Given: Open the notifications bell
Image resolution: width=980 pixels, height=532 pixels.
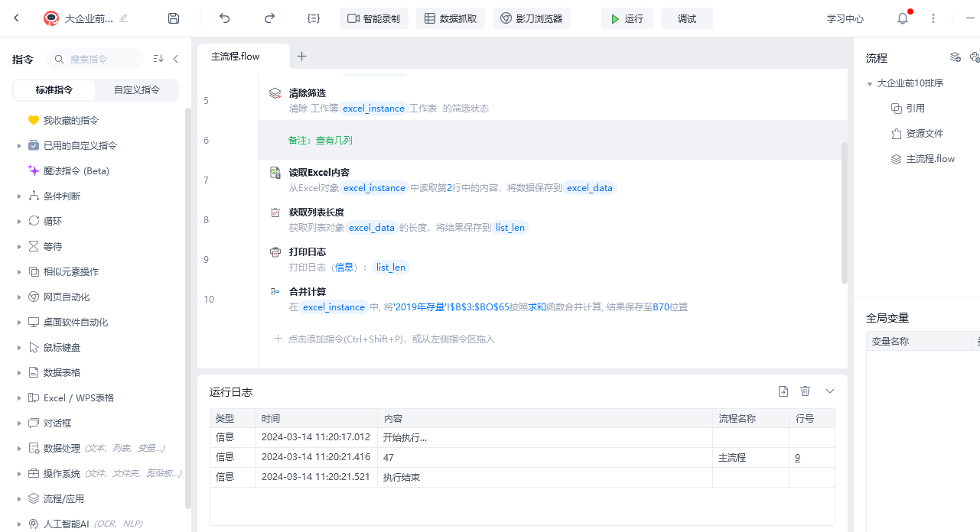Looking at the screenshot, I should 903,19.
